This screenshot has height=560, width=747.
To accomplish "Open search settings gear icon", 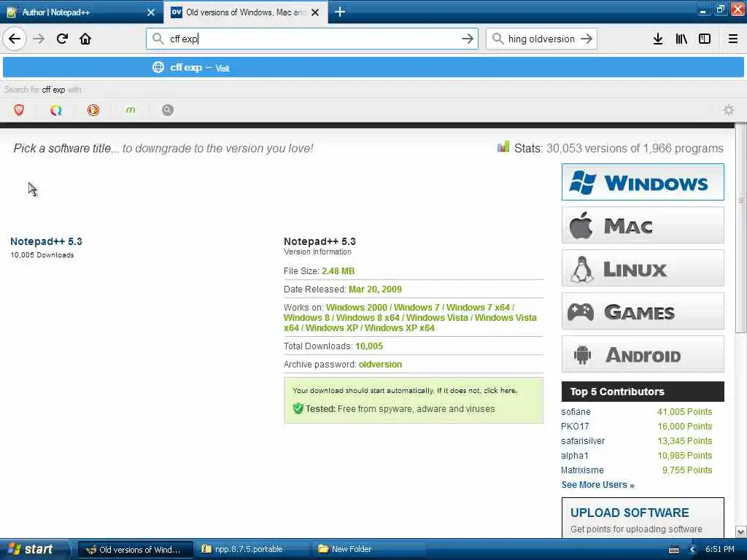I will 729,111.
